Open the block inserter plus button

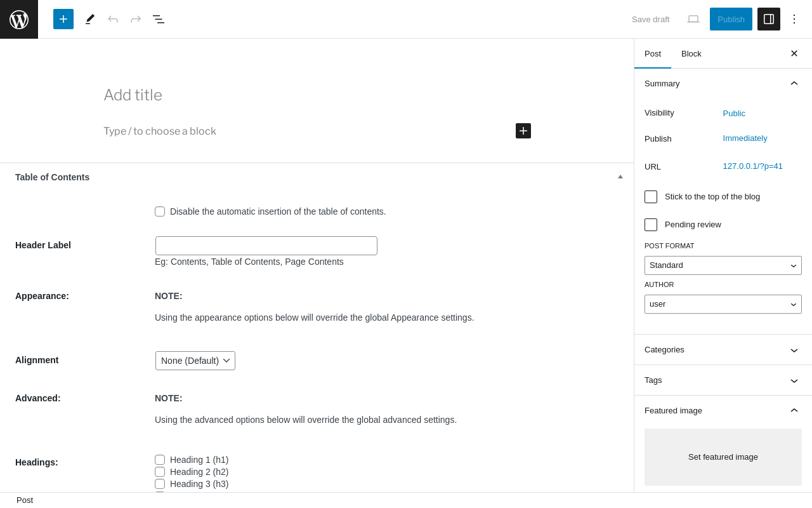63,19
